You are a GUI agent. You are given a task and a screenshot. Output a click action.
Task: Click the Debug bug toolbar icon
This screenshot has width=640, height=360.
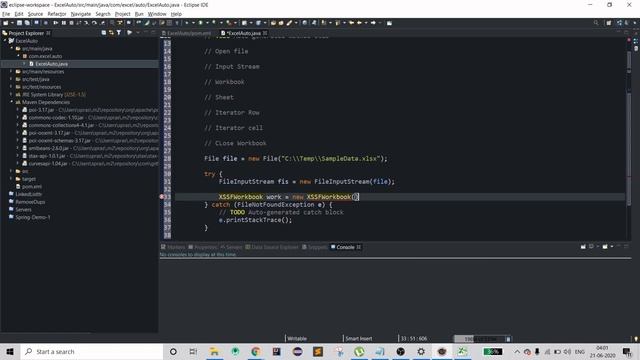(x=186, y=23)
